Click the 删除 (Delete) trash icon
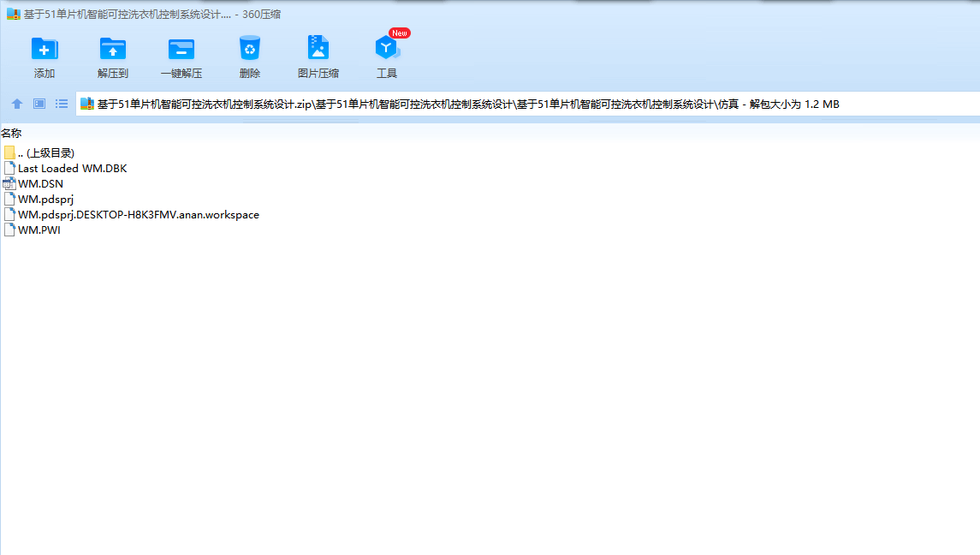980x555 pixels. pos(249,48)
